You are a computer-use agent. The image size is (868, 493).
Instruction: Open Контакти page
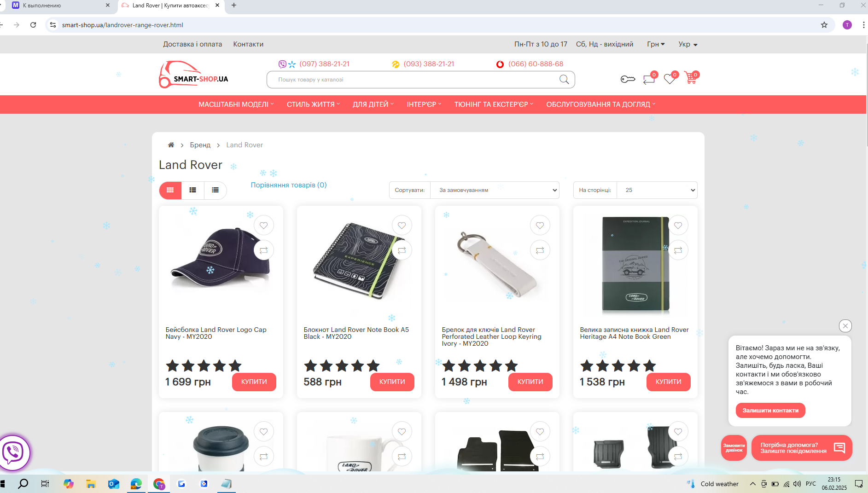[x=248, y=44]
